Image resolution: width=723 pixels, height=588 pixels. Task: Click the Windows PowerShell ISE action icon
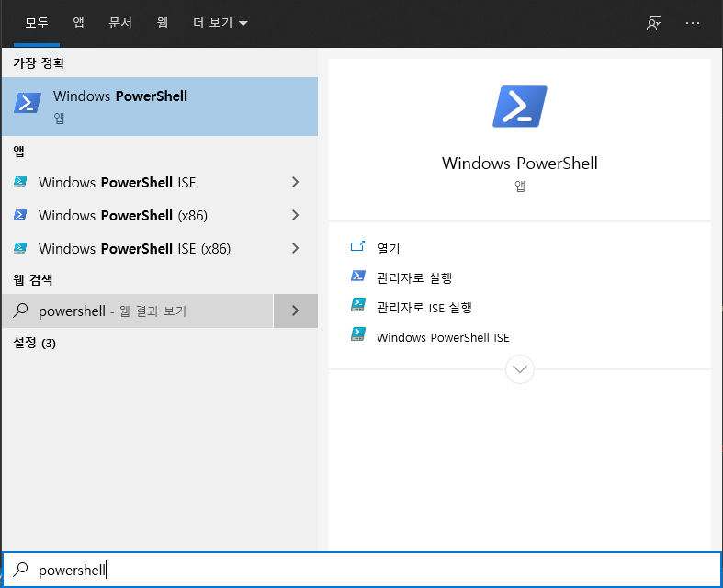click(357, 334)
